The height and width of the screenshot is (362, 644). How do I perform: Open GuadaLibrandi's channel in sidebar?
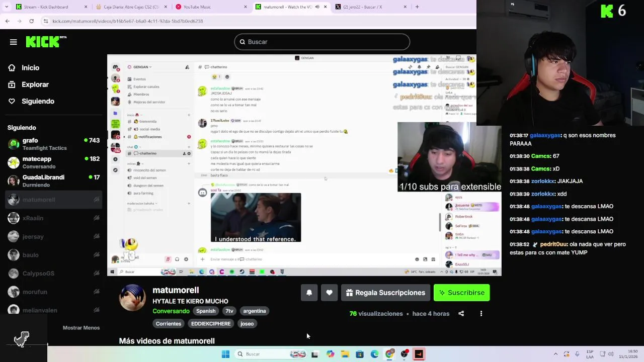(53, 181)
